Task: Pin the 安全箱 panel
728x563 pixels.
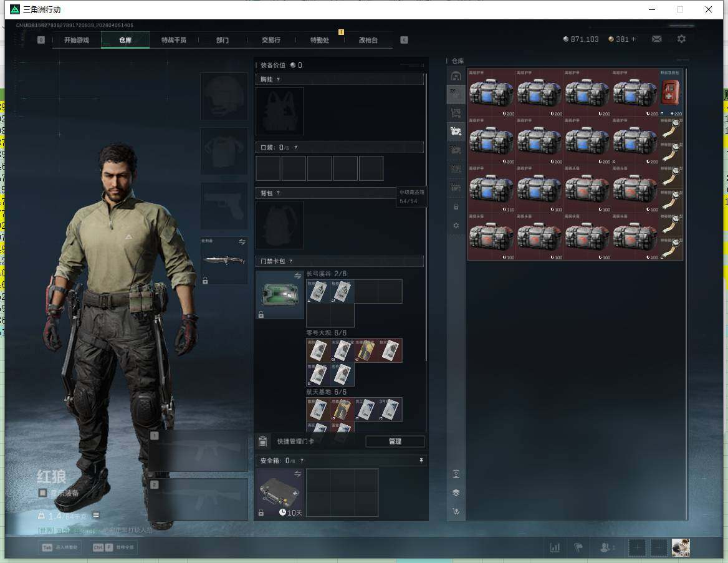Action: 421,460
